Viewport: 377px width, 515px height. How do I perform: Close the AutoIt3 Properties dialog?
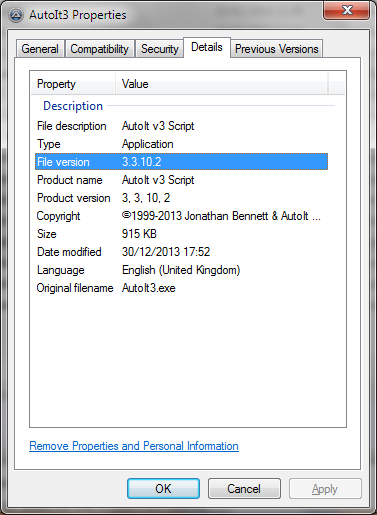[x=347, y=10]
